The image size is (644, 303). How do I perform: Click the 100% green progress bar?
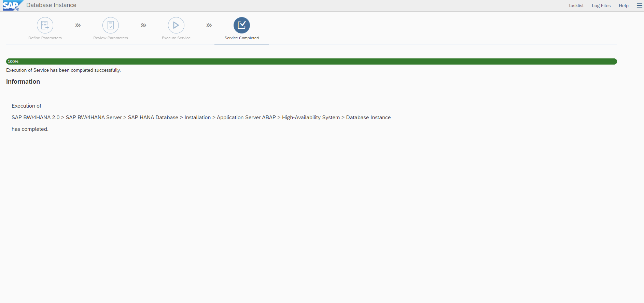click(311, 61)
